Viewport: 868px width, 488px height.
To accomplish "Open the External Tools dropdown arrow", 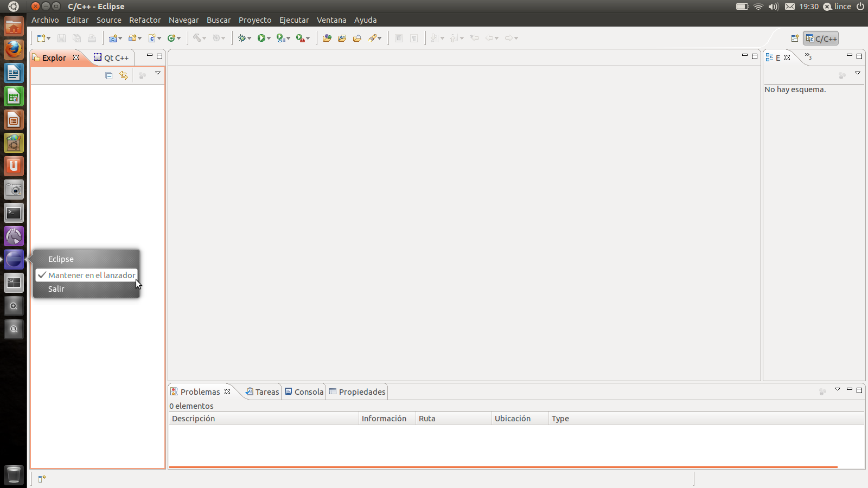I will [x=308, y=38].
